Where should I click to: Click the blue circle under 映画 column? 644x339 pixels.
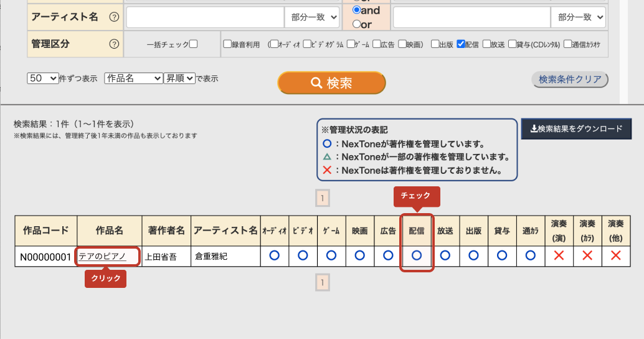(x=359, y=255)
